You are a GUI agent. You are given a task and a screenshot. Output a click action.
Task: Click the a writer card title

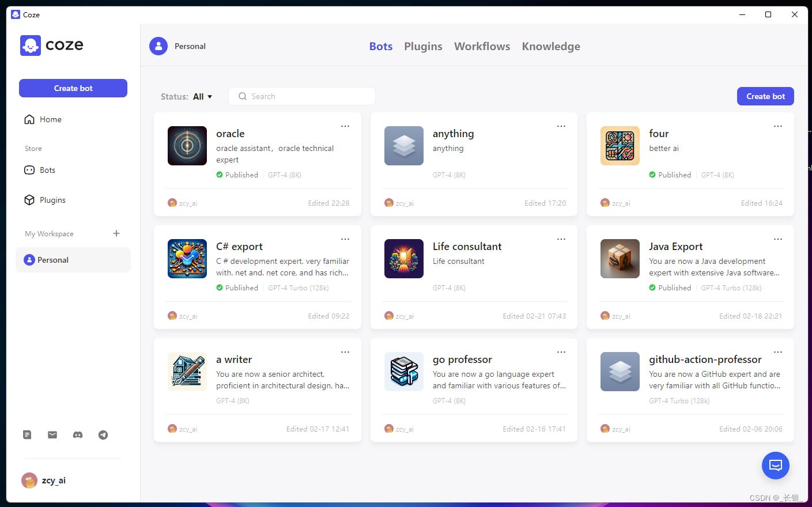[234, 360]
